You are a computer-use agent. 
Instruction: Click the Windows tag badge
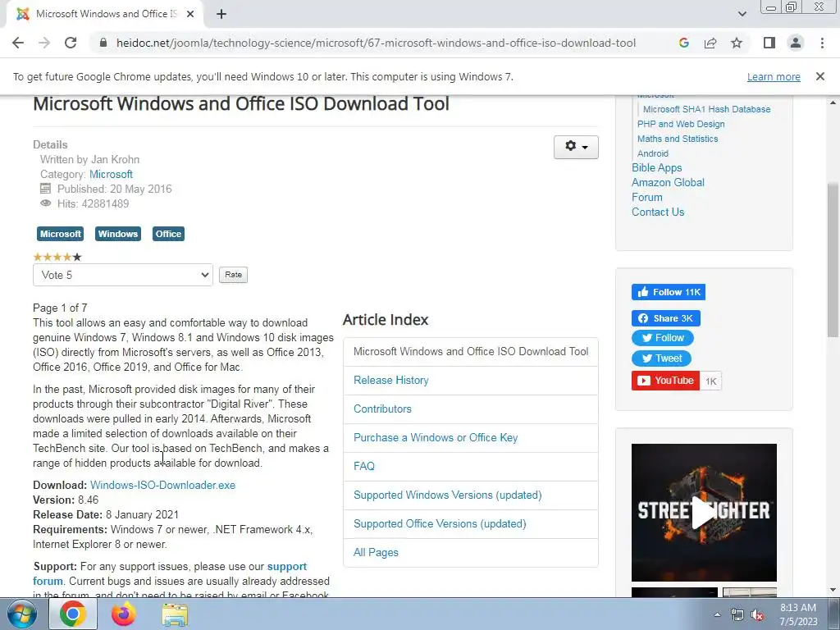click(x=118, y=234)
